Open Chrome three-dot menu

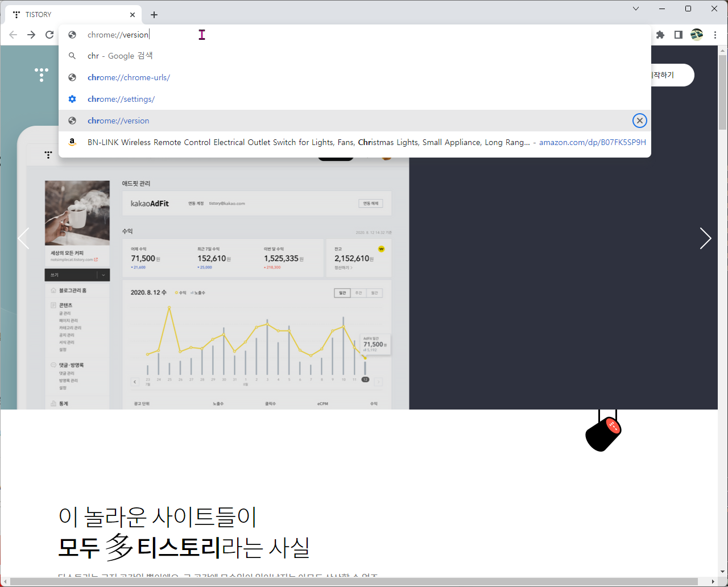point(715,35)
